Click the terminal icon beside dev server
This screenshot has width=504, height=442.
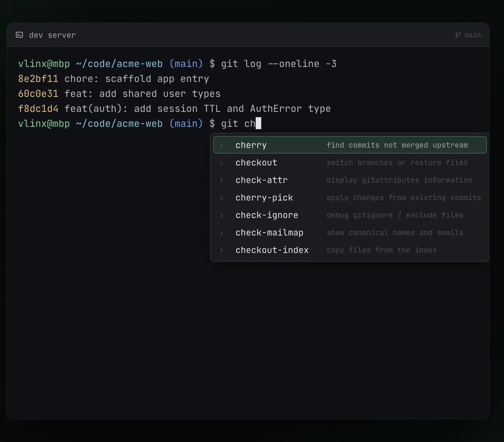click(x=19, y=35)
